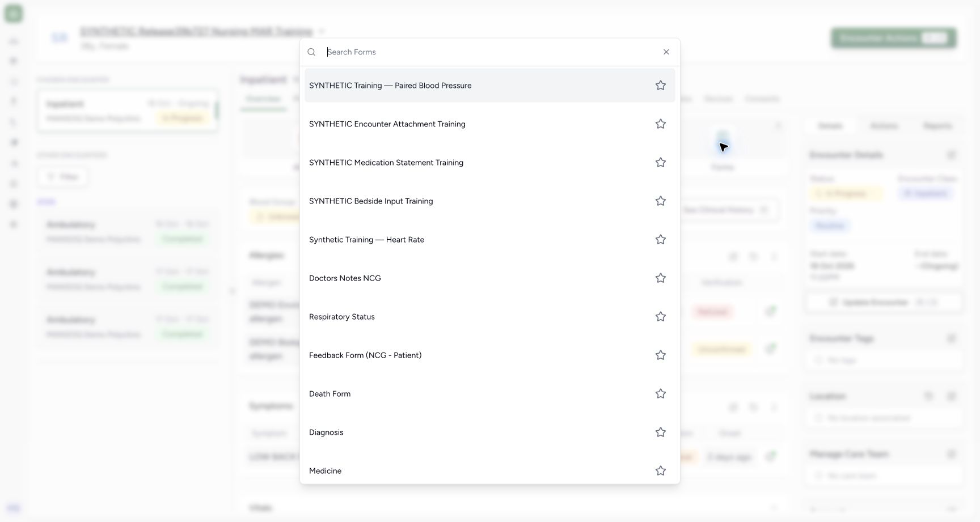Open Feedback Form (NCG - Patient)
Screen dimensions: 980x522
[x=490, y=355]
